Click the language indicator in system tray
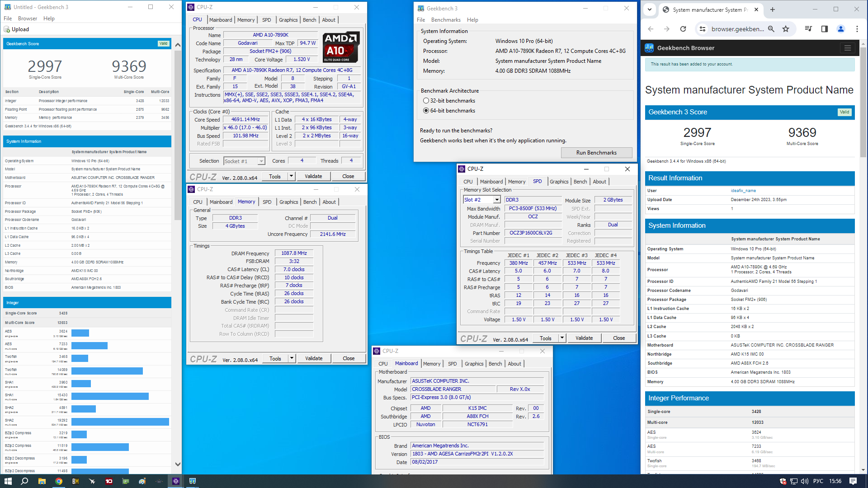868x488 pixels. (x=818, y=481)
